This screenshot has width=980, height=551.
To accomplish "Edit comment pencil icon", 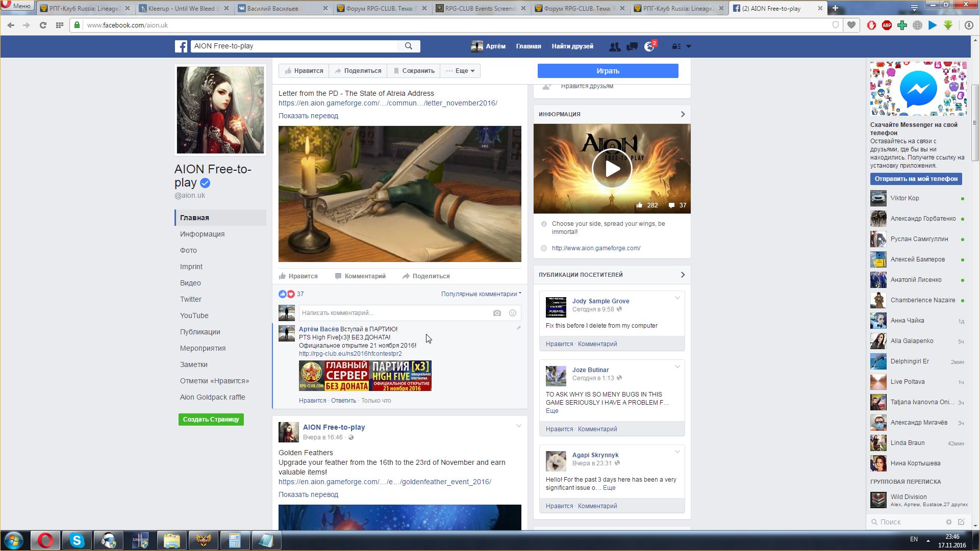I will point(518,328).
